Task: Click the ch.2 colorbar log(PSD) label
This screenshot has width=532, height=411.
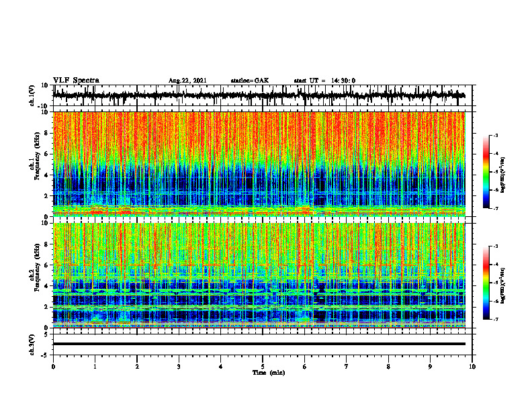Action: pyautogui.click(x=503, y=284)
